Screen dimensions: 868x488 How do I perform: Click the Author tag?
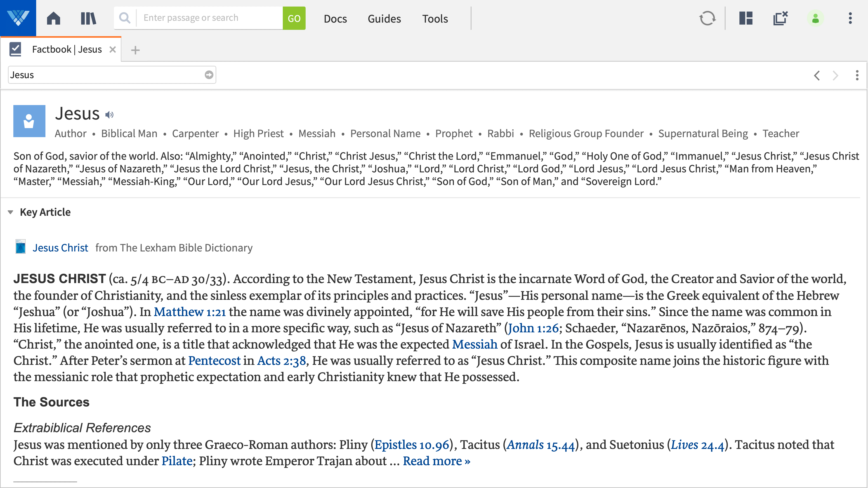[71, 133]
